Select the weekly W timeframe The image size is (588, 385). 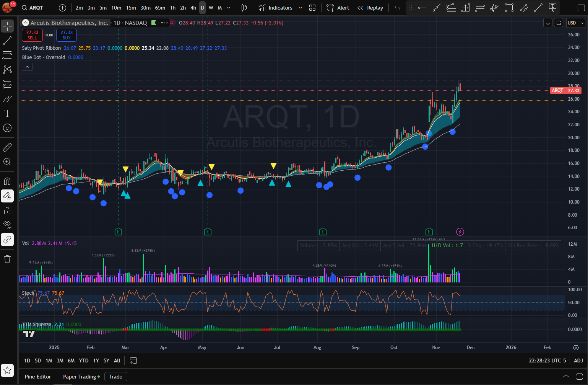pyautogui.click(x=211, y=8)
